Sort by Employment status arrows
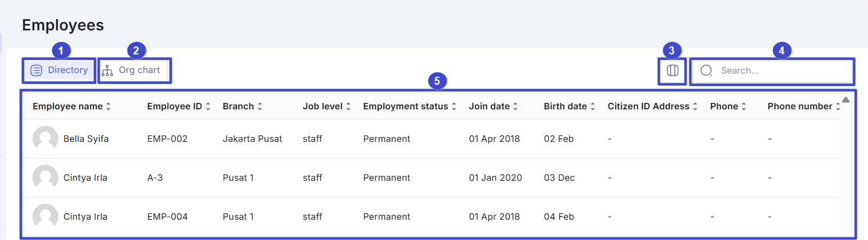The height and width of the screenshot is (240, 868). point(454,106)
